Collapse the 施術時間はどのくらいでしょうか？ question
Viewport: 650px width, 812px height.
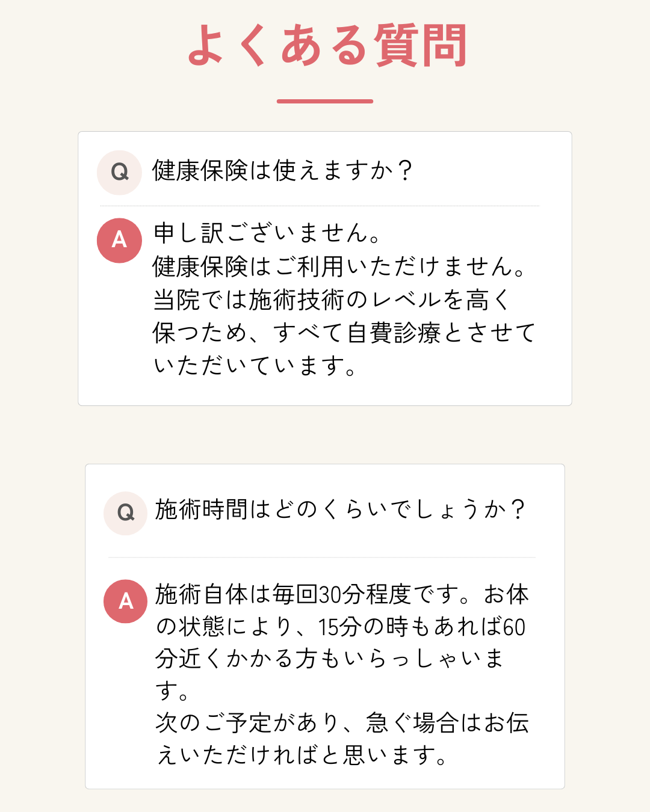coord(340,509)
